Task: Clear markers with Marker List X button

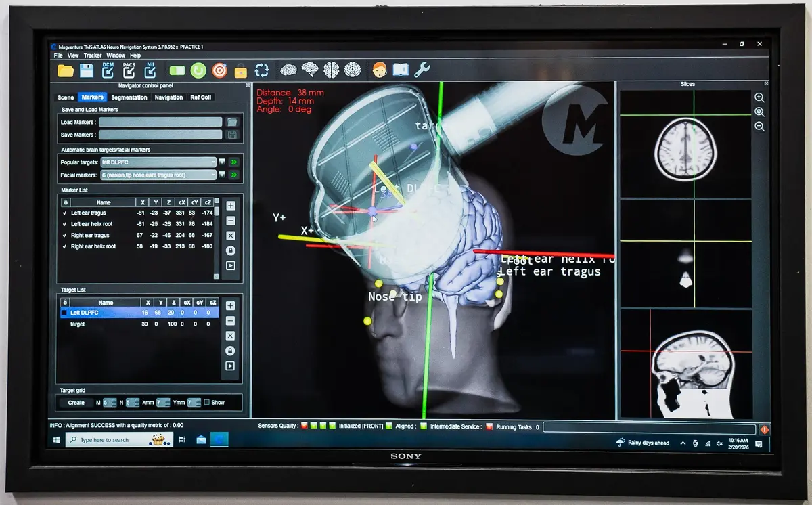Action: pyautogui.click(x=231, y=236)
